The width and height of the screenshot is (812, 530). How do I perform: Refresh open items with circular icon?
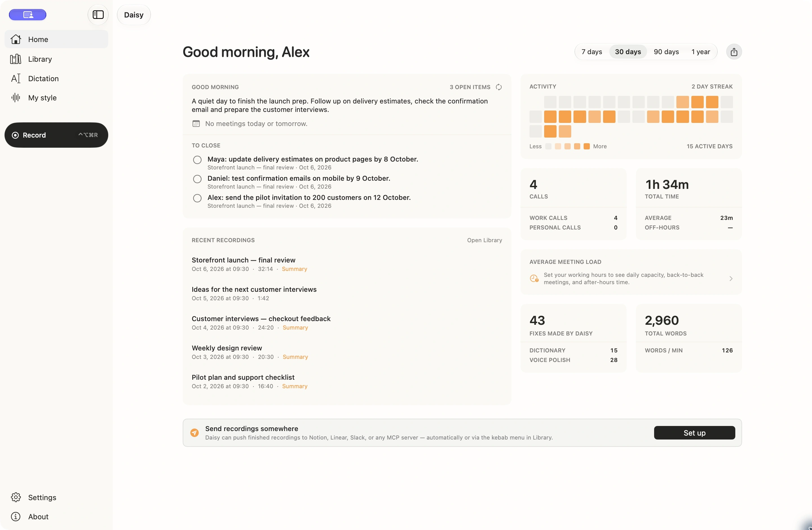click(x=498, y=87)
